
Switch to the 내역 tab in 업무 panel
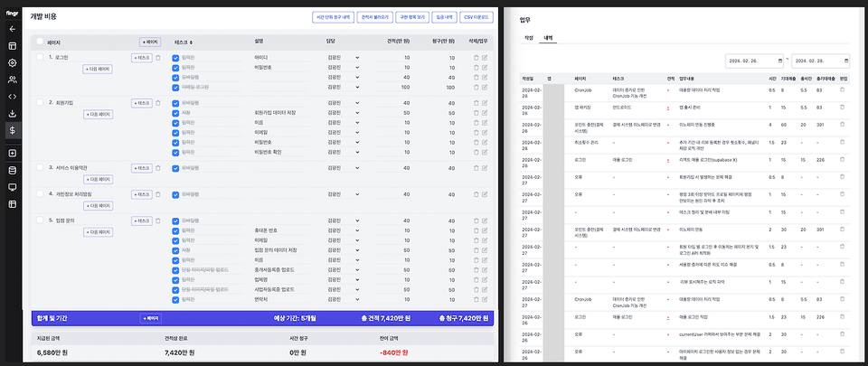coord(548,38)
